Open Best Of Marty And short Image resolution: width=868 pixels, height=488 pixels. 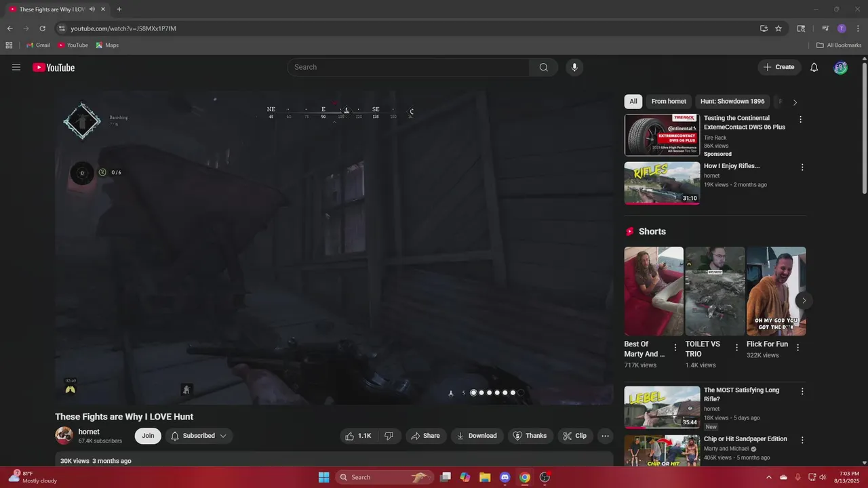(654, 291)
